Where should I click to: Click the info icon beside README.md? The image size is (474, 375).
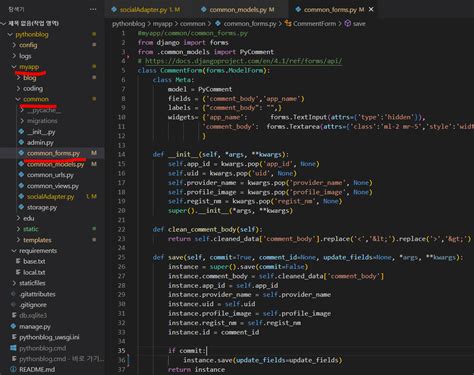click(13, 369)
